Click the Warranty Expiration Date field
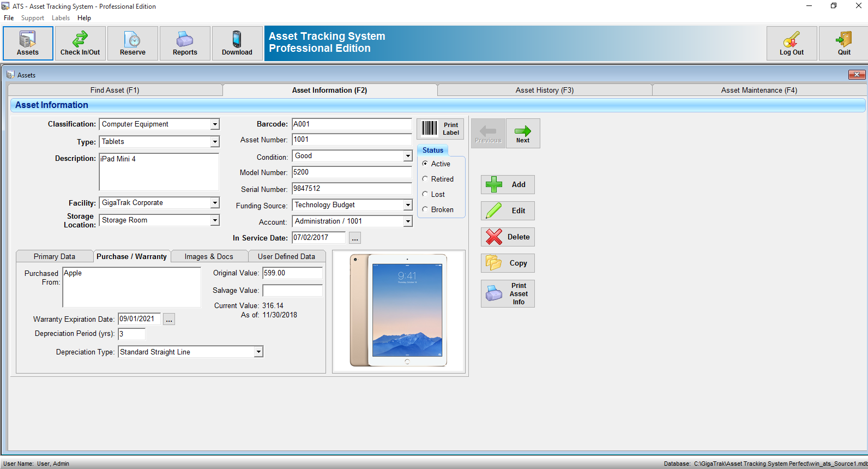The image size is (868, 469). pos(139,319)
